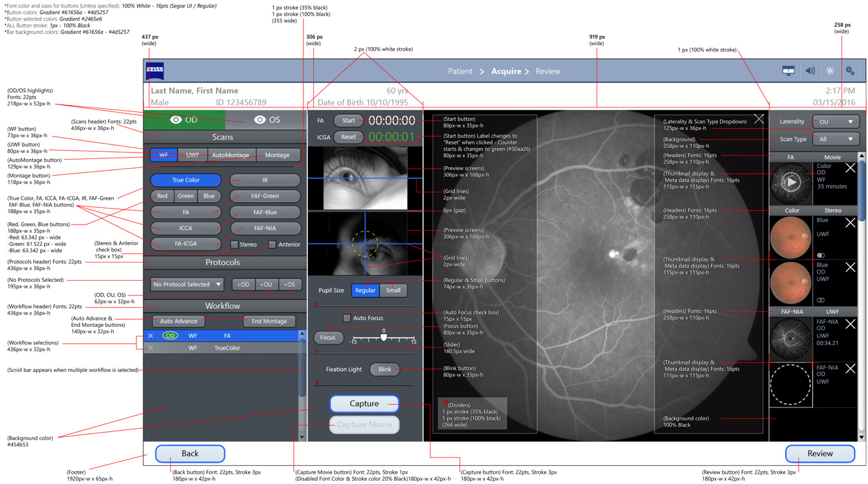Enable the Stereo checkbox
Viewport: 868px width, 484px height.
235,245
